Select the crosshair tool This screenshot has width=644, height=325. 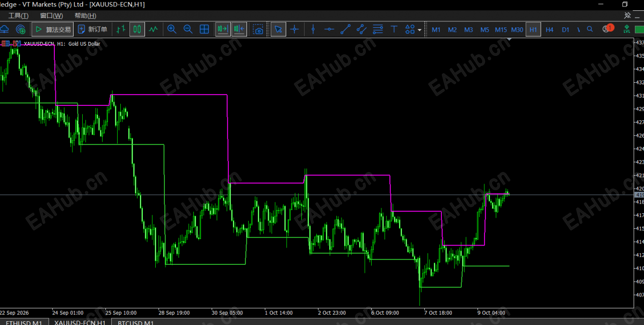click(x=294, y=29)
